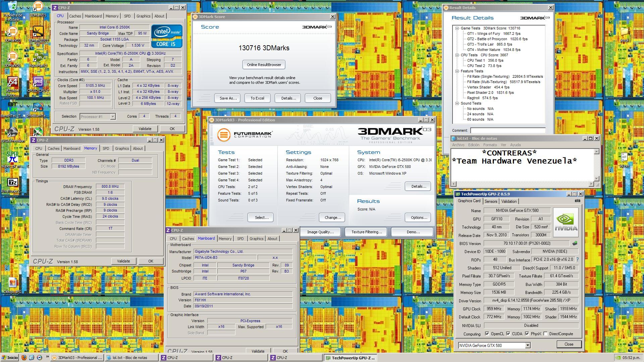This screenshot has height=362, width=644.
Task: Toggle the PhysX checkbox in GPU-Z
Action: point(527,334)
